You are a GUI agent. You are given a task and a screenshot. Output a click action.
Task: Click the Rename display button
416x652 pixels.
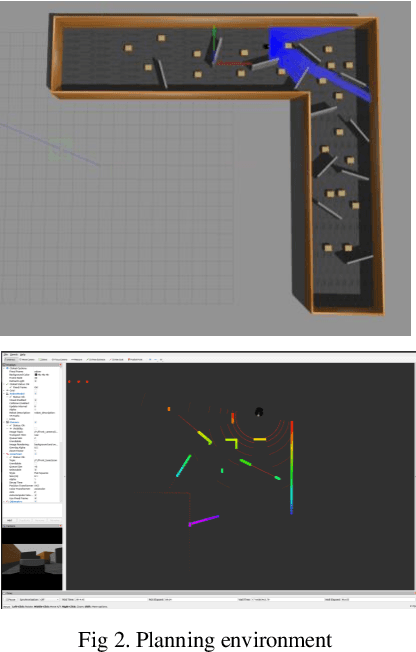(x=54, y=520)
